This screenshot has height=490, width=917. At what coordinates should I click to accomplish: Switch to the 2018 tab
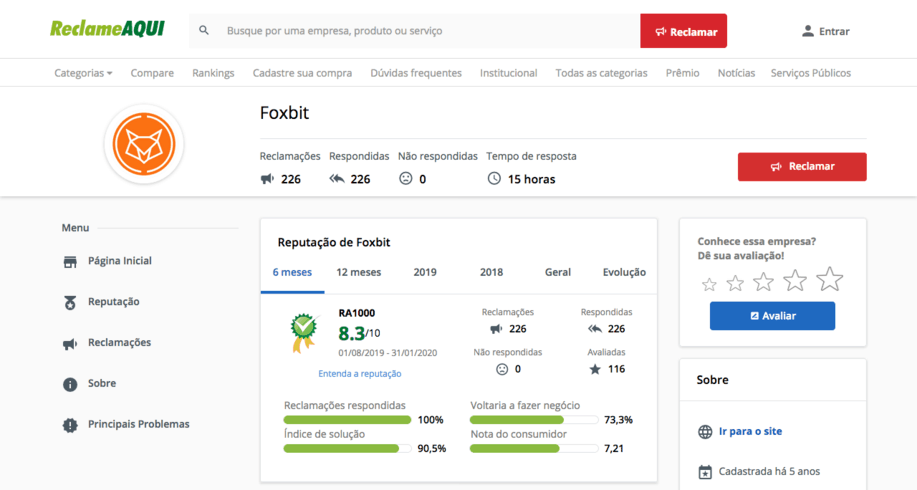[491, 272]
